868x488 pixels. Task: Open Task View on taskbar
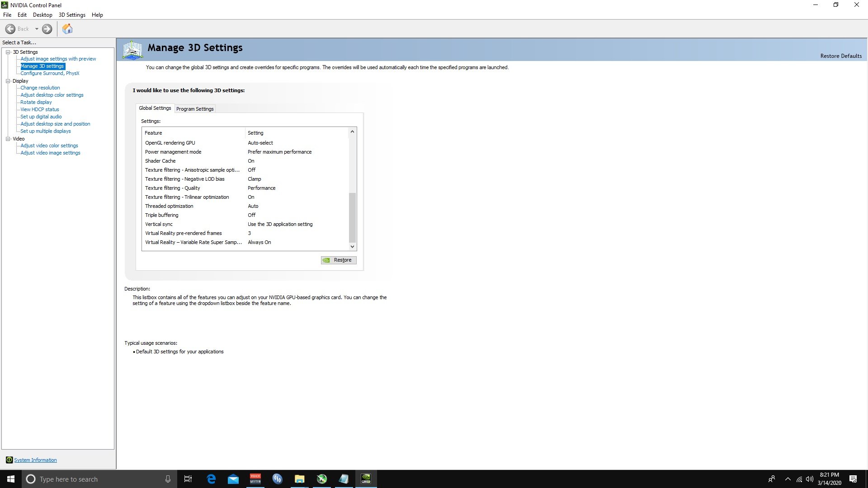[x=188, y=479]
